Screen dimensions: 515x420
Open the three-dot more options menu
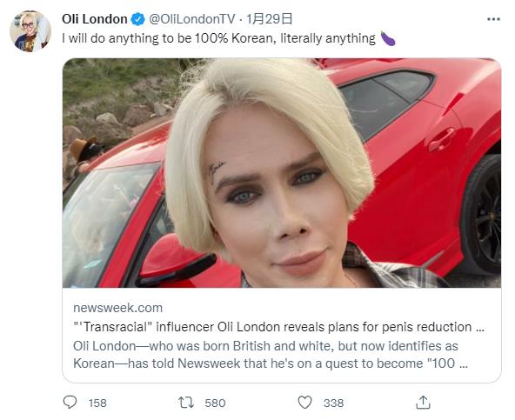click(x=493, y=19)
